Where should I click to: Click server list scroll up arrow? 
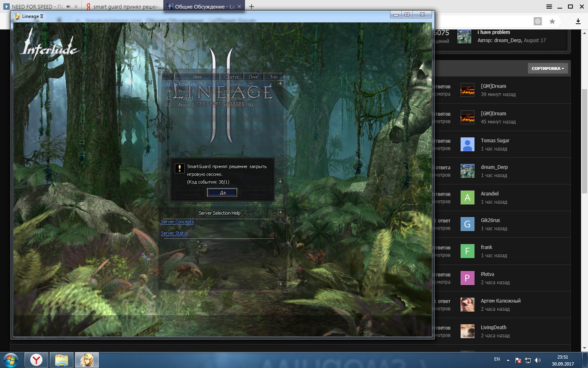coord(280,83)
